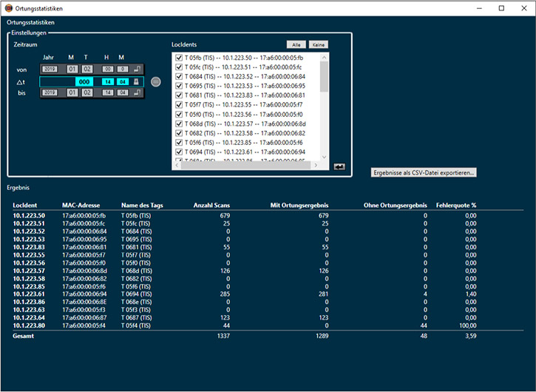Click the enter-arrow icon below the LocIdents list
The image size is (536, 392).
[x=339, y=167]
